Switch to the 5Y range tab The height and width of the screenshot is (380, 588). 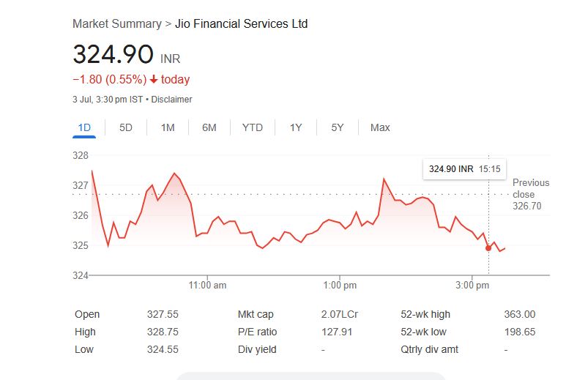[337, 127]
